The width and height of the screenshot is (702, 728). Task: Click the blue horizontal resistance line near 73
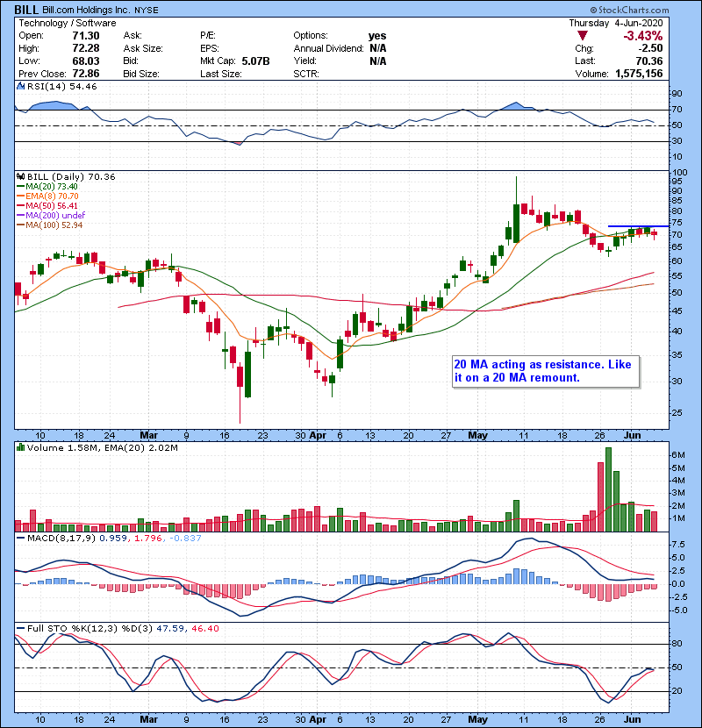[x=638, y=226]
